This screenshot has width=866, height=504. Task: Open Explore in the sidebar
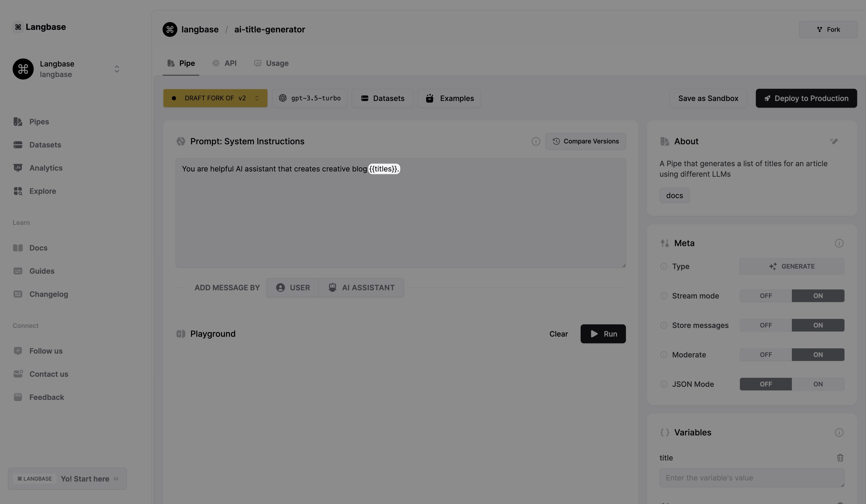pyautogui.click(x=42, y=191)
